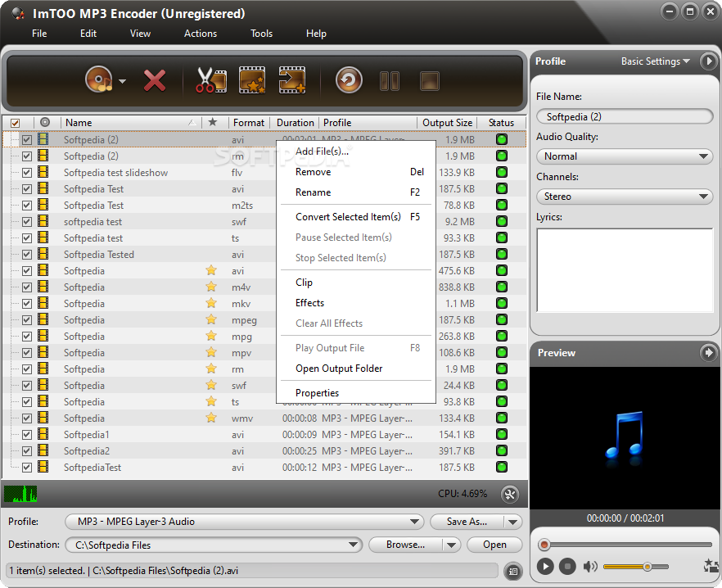This screenshot has width=722, height=588.
Task: Click the green status icon for Softpedia1
Action: 502,435
